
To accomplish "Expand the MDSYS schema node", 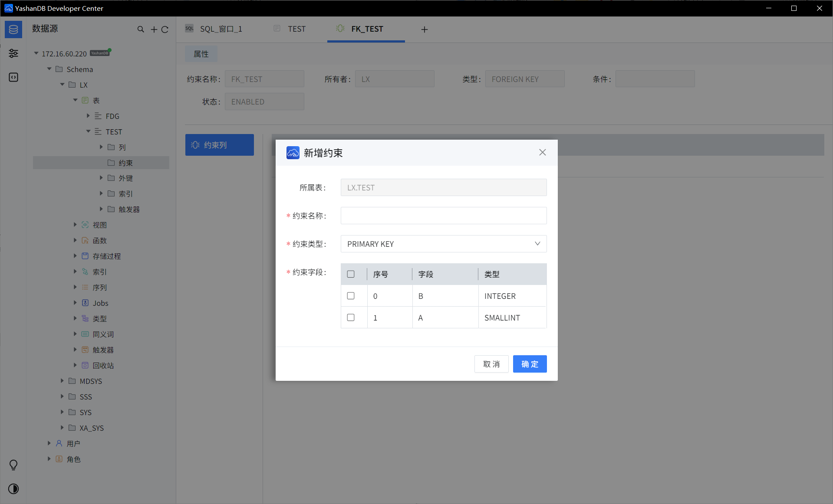I will pyautogui.click(x=62, y=381).
